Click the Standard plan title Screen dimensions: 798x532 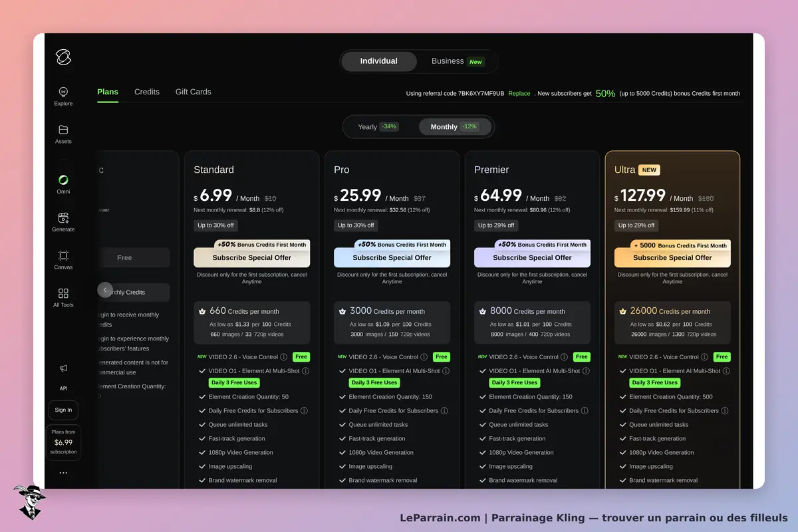(214, 170)
